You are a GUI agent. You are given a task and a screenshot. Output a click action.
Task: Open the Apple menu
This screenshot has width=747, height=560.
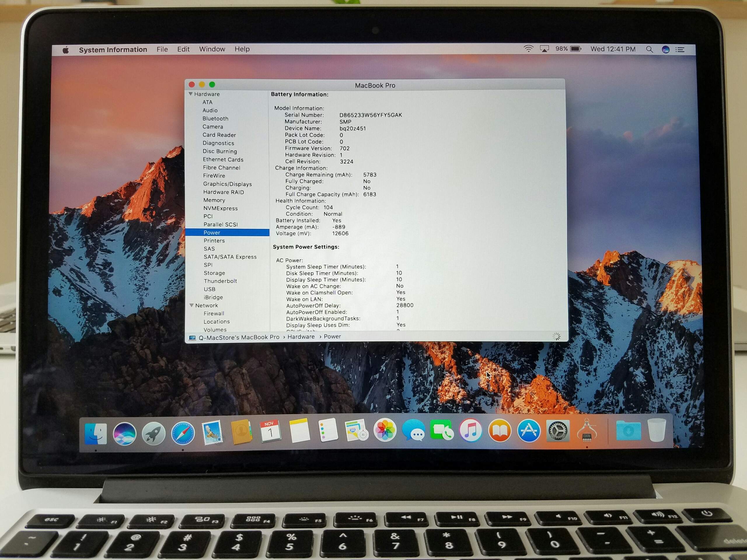pos(66,50)
